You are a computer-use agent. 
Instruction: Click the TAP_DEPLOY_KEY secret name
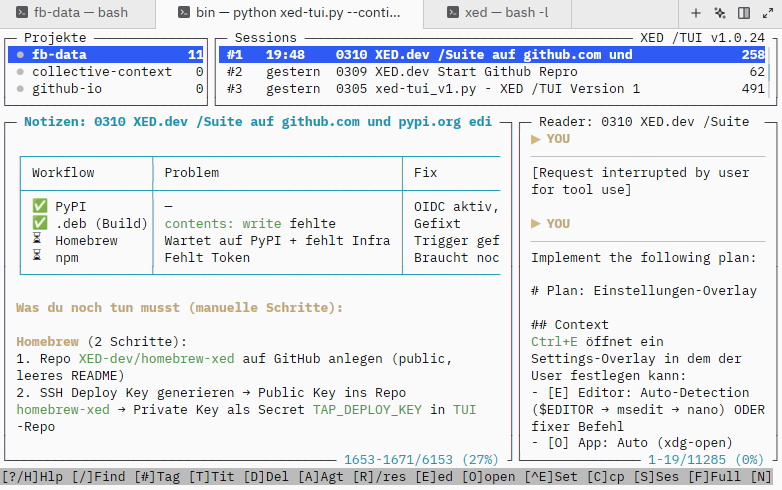(x=367, y=409)
